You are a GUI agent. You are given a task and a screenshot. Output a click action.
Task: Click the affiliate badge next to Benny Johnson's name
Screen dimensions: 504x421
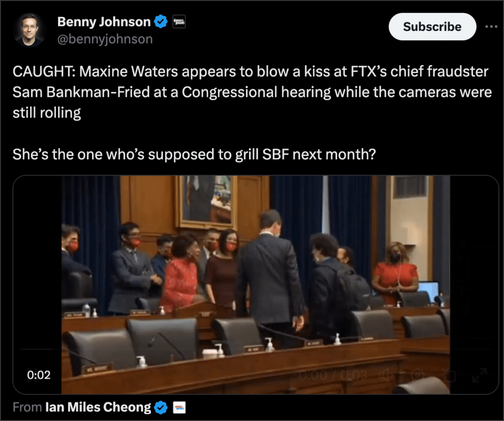pos(179,22)
